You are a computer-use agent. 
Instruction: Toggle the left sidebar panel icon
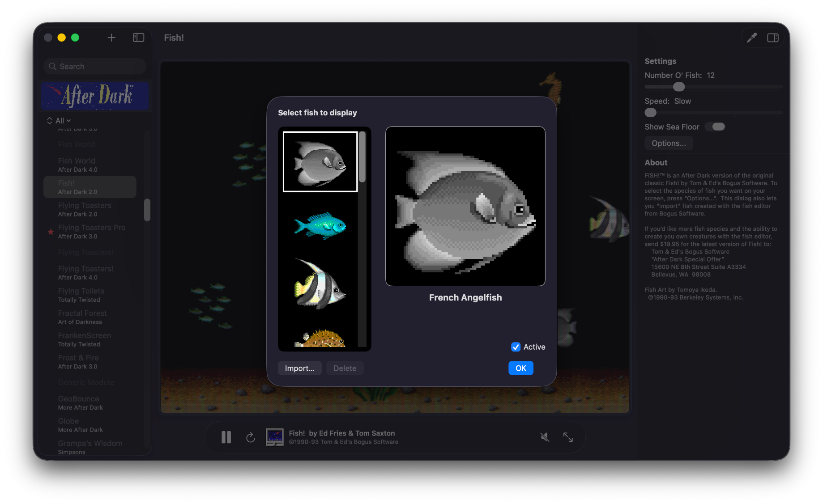click(x=138, y=38)
